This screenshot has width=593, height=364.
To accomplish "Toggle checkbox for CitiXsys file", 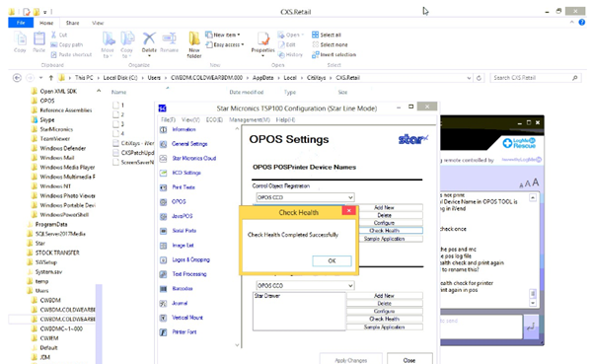I will pyautogui.click(x=116, y=143).
